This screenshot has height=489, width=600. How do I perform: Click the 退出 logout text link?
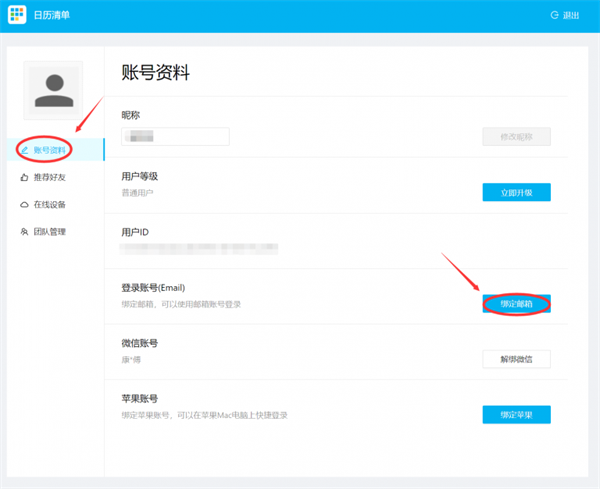[x=571, y=15]
